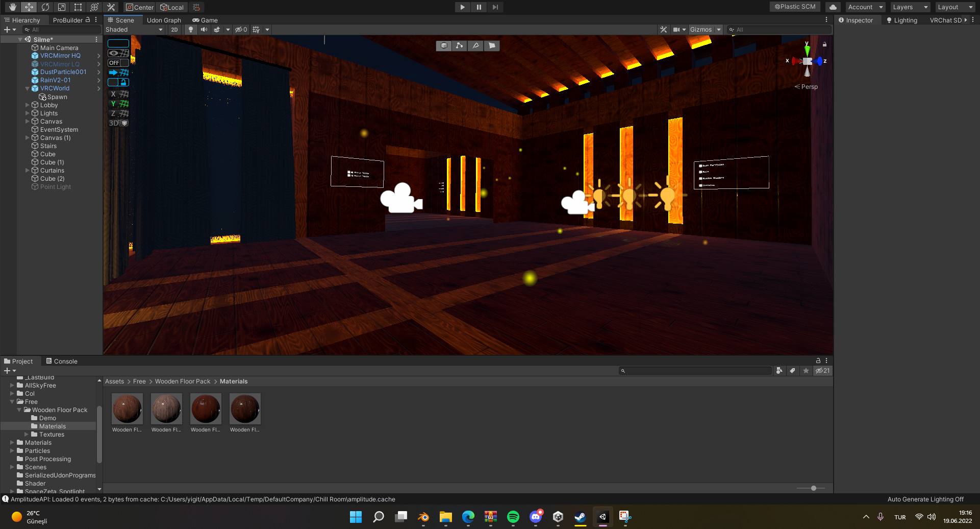Expand the Lobby object in Hierarchy
980x529 pixels.
(x=28, y=105)
